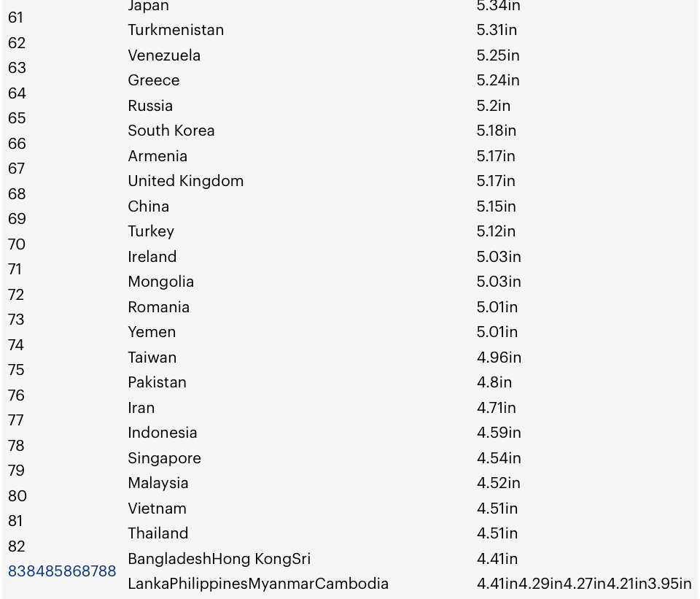Click the 5.31in measurement value
This screenshot has height=599, width=700.
pos(497,30)
